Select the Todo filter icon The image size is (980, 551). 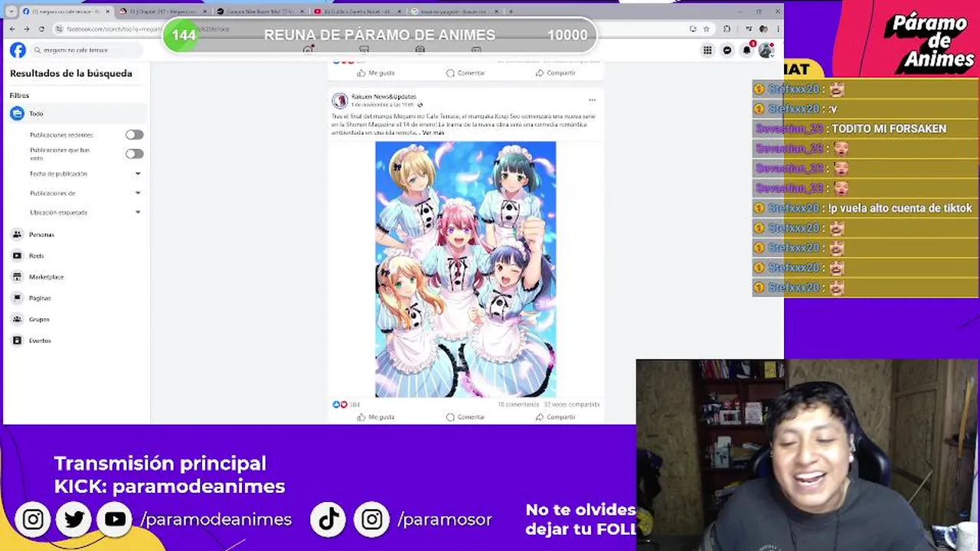(17, 113)
